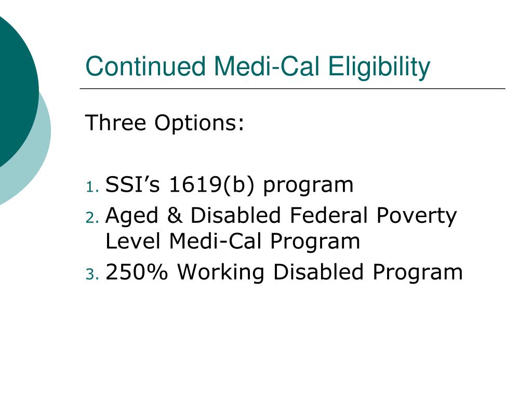Select the 250% Working Disabled Program item

tap(284, 272)
